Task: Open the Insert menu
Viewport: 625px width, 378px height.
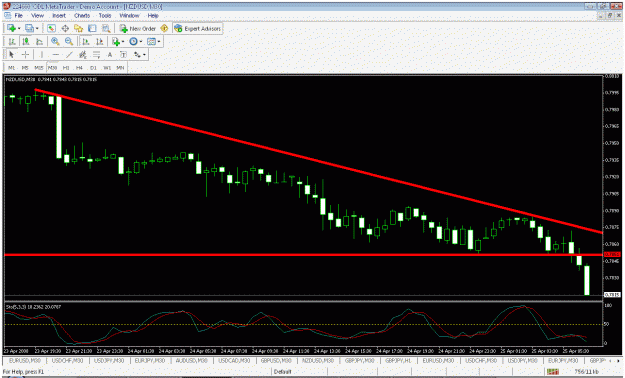Action: [x=59, y=16]
